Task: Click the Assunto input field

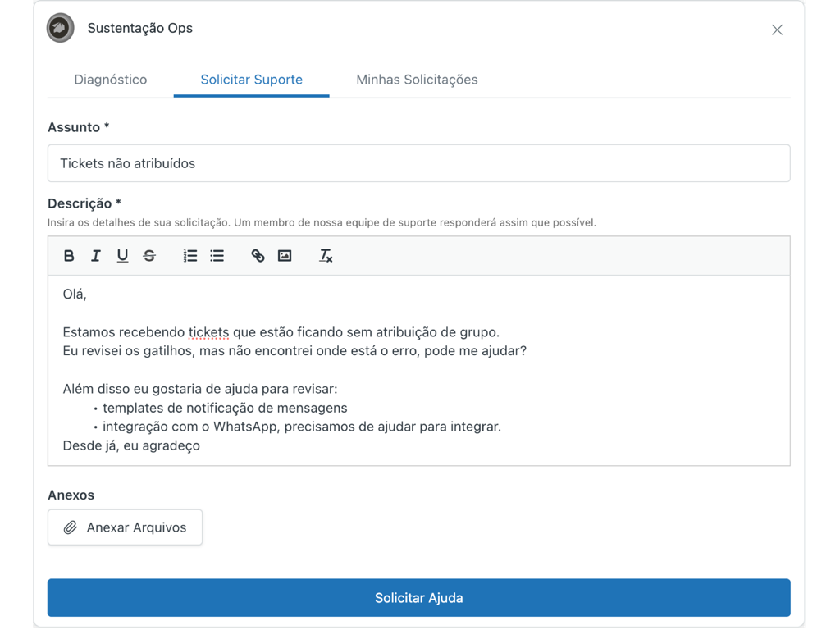Action: click(x=418, y=163)
